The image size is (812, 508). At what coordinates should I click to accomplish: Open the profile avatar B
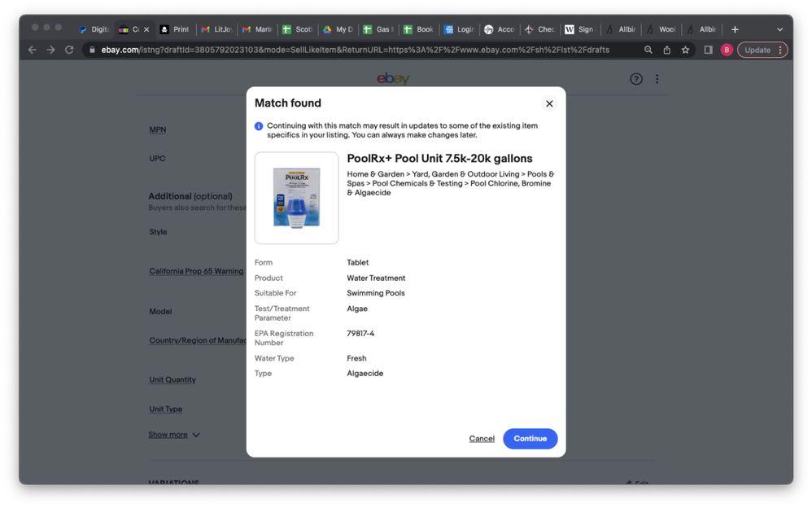point(727,50)
